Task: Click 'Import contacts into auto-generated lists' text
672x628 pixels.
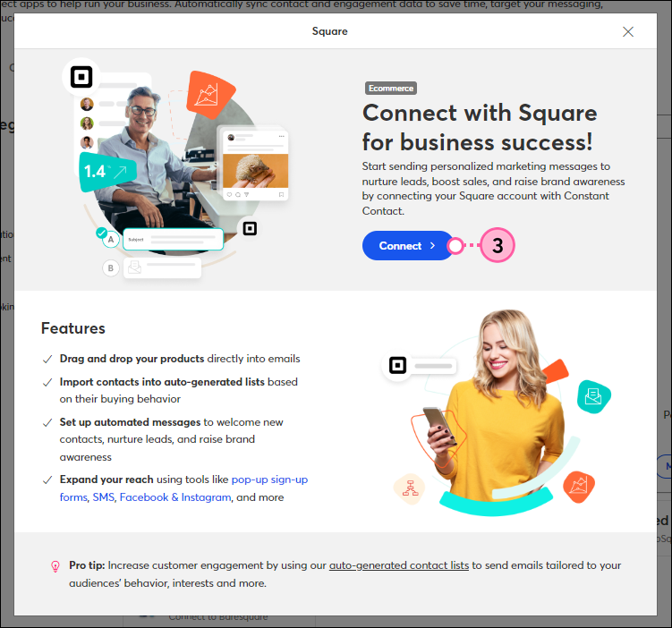Action: [162, 382]
